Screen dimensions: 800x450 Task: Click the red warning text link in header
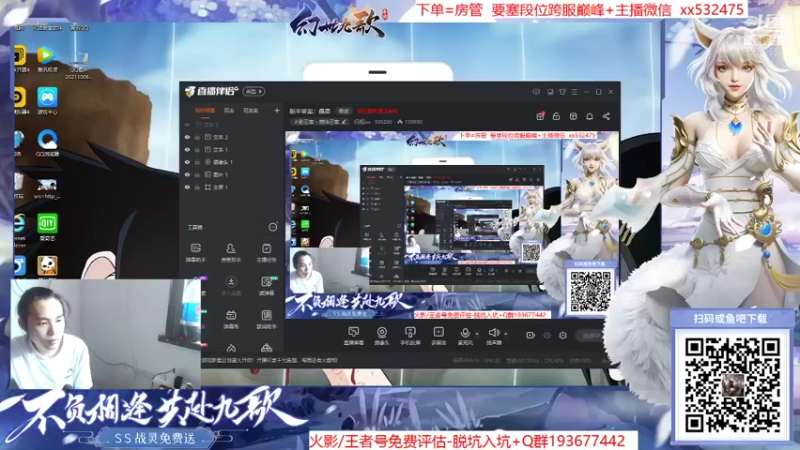[377, 111]
